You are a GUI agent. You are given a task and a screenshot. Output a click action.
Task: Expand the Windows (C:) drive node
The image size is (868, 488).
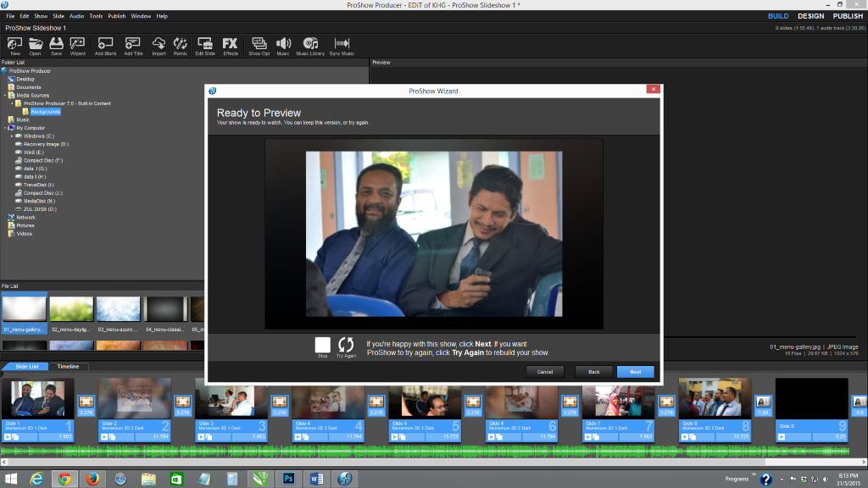pos(12,136)
